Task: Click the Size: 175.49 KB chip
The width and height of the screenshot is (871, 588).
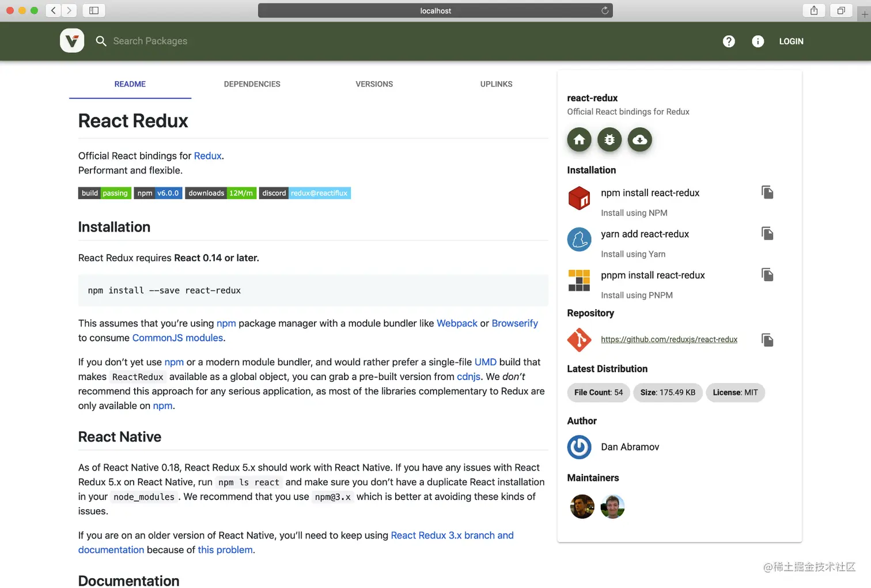Action: [668, 393]
